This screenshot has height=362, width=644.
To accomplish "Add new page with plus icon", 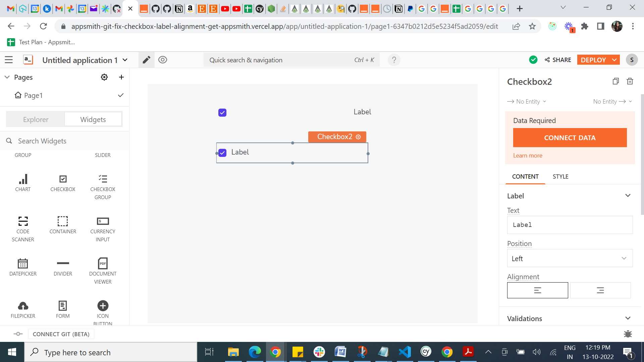I will (121, 77).
